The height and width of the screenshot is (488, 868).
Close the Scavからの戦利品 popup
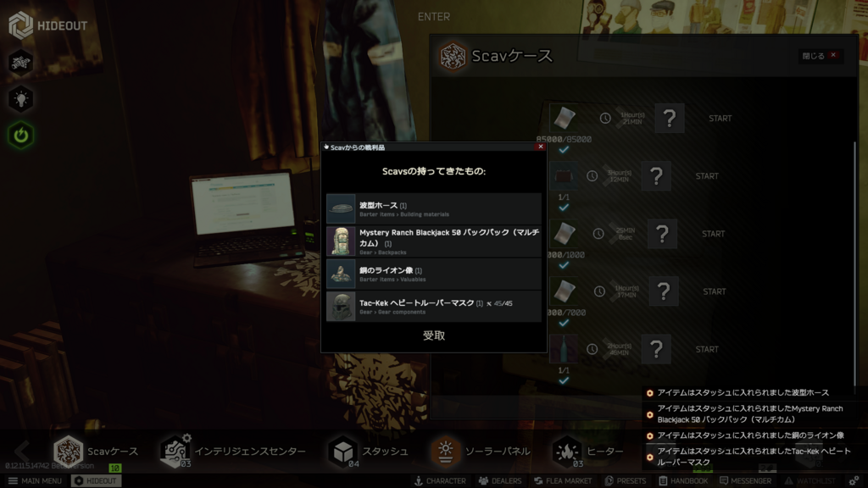pyautogui.click(x=540, y=147)
